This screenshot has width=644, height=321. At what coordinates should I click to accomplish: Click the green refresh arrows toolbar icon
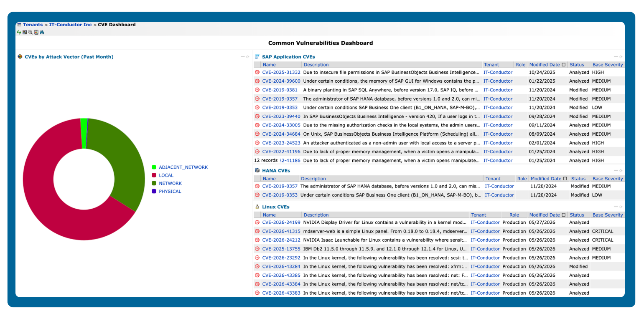pos(19,32)
